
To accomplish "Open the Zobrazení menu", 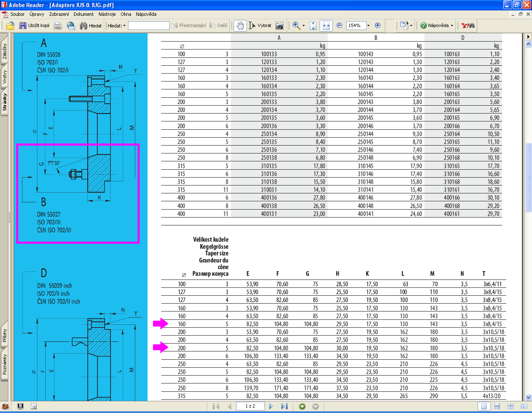I will tap(59, 14).
